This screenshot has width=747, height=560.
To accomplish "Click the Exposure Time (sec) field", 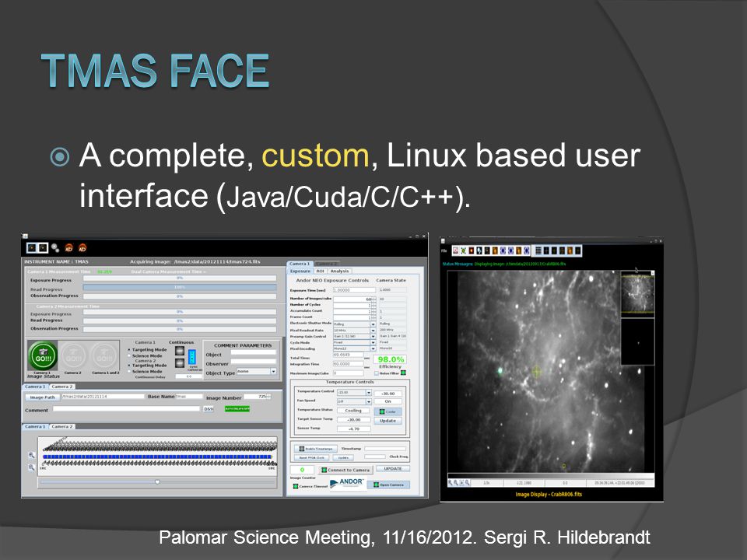I will click(354, 290).
